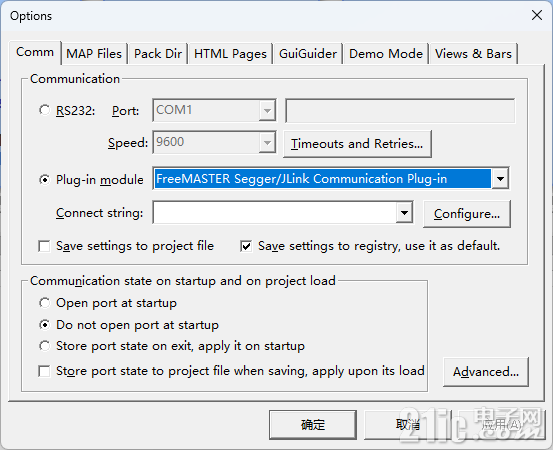The height and width of the screenshot is (450, 553).
Task: Click the Configure button
Action: coord(467,213)
